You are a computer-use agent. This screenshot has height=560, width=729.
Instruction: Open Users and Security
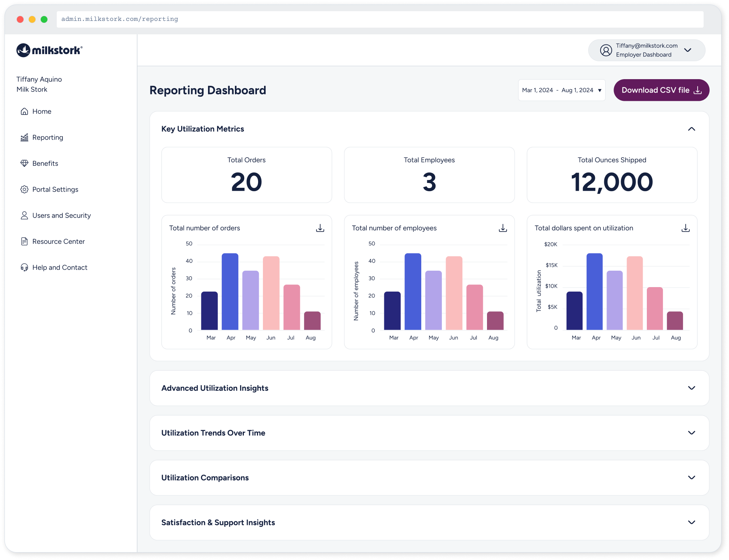point(62,215)
